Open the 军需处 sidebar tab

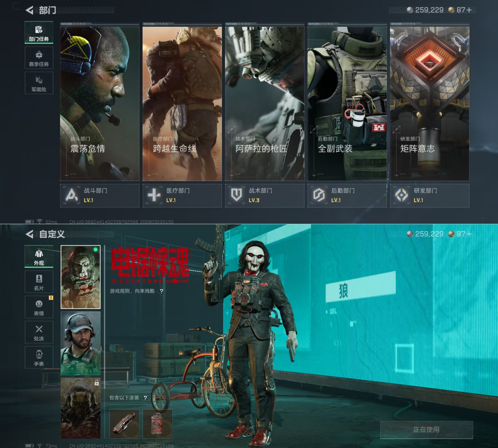(x=39, y=83)
